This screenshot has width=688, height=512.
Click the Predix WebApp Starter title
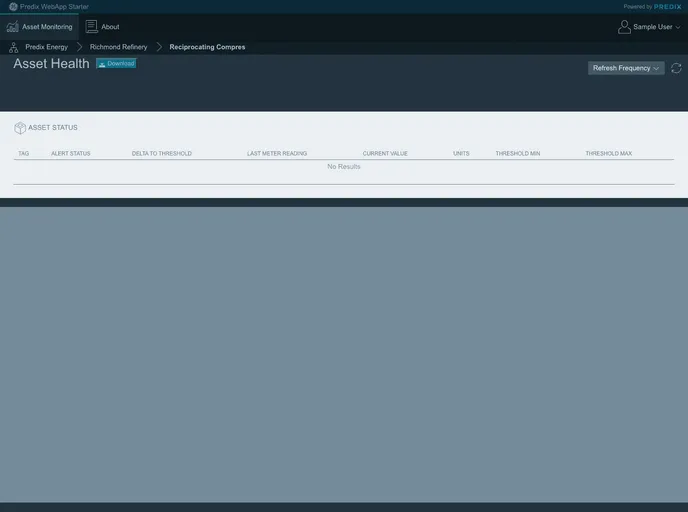click(x=54, y=7)
